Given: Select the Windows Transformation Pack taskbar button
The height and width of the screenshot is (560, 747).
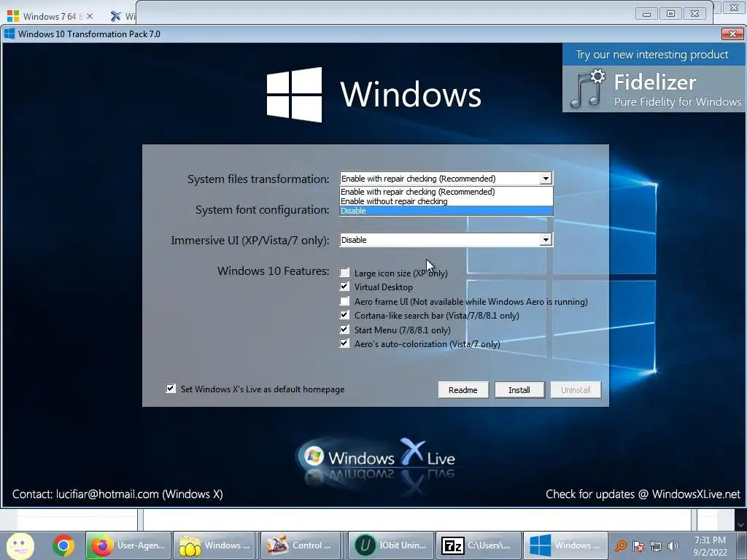Looking at the screenshot, I should point(565,545).
